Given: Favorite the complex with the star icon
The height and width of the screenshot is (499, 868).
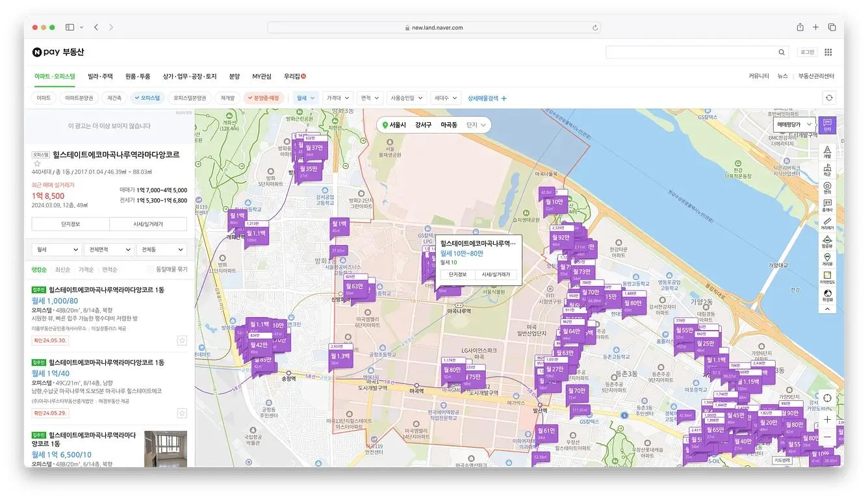Looking at the screenshot, I should click(37, 164).
